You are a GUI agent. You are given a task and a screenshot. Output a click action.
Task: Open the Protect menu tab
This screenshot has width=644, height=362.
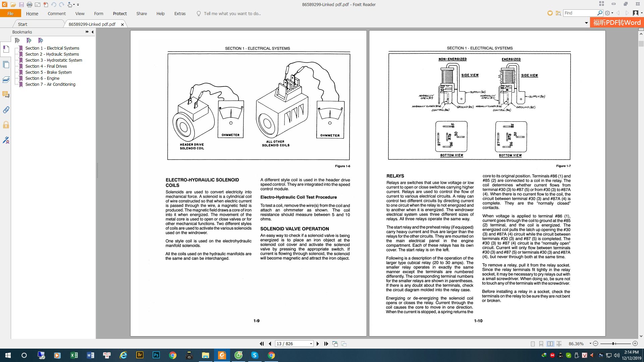pyautogui.click(x=120, y=13)
